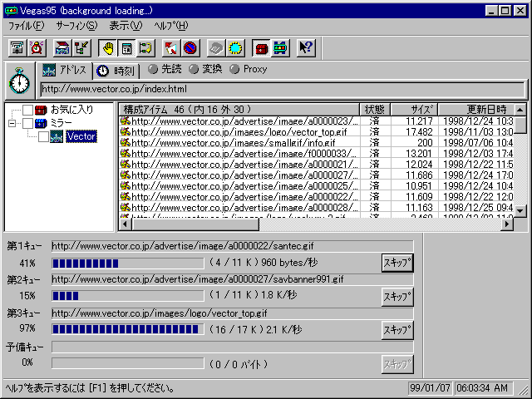
Task: Click the 99/01/07 status bar date
Action: click(x=430, y=388)
